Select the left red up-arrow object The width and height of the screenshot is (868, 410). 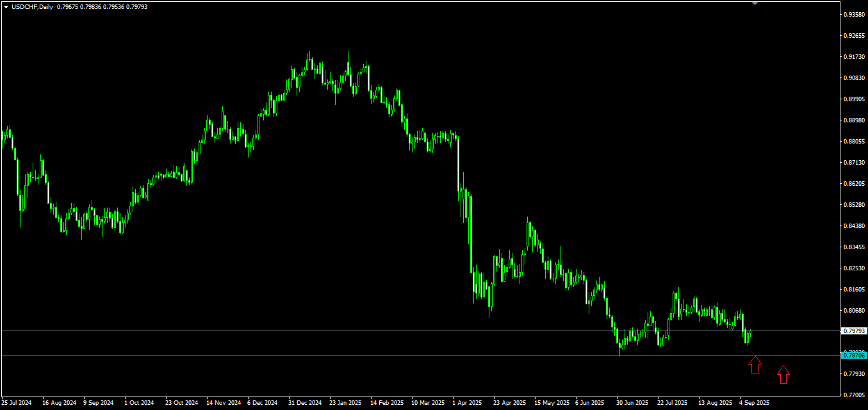tap(755, 365)
